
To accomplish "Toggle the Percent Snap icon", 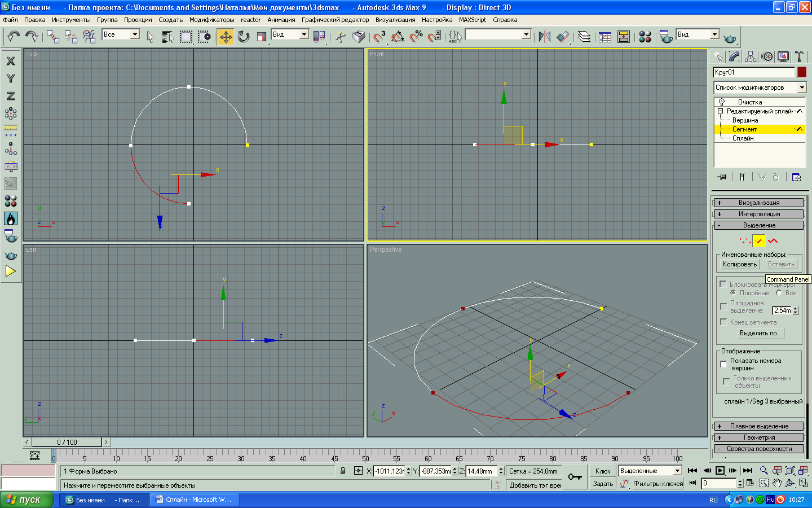I will [x=416, y=37].
